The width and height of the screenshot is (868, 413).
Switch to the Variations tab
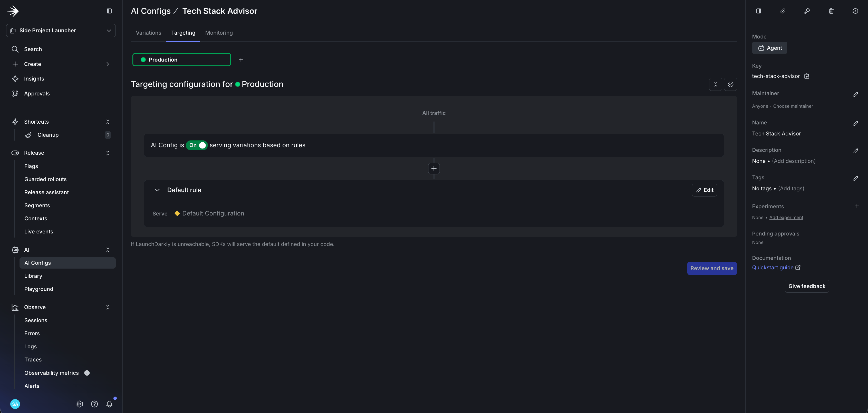pos(149,33)
